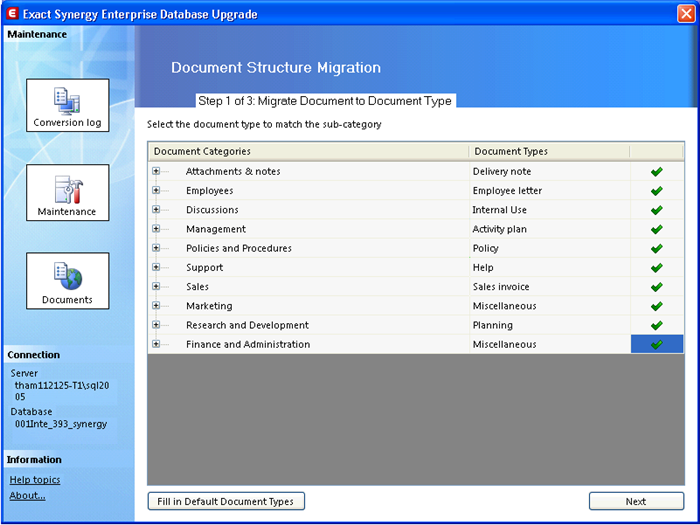Click green checkmark in Support row
This screenshot has height=525, width=700.
point(656,267)
